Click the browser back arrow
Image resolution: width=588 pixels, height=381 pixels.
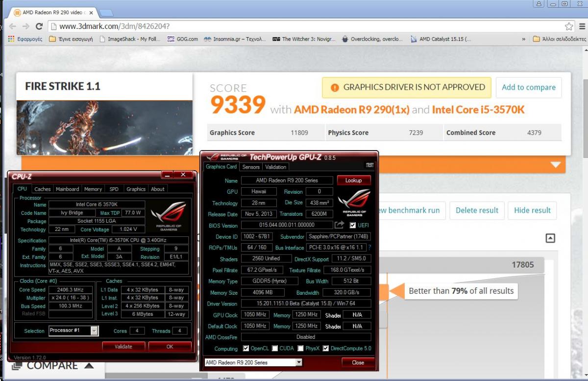pos(13,26)
